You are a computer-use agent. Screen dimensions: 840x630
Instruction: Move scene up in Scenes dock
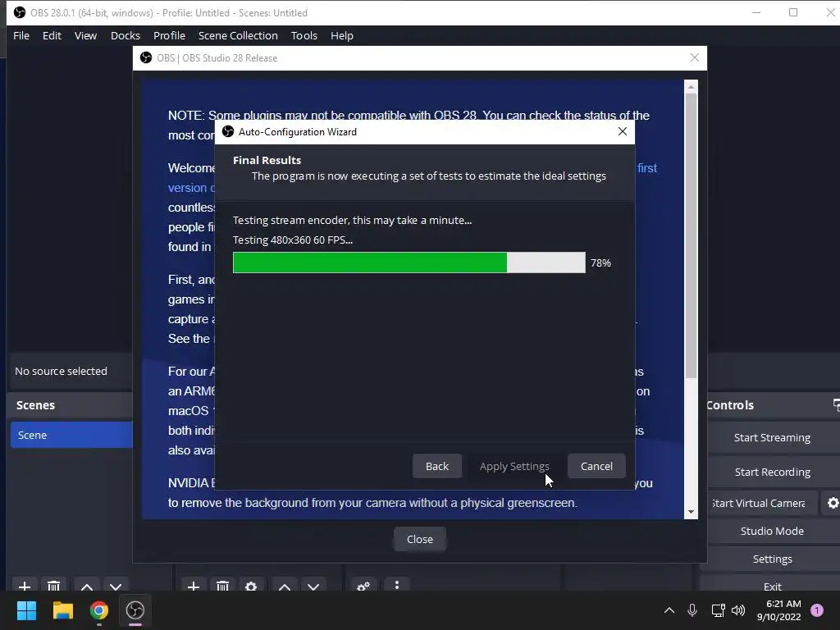click(87, 586)
